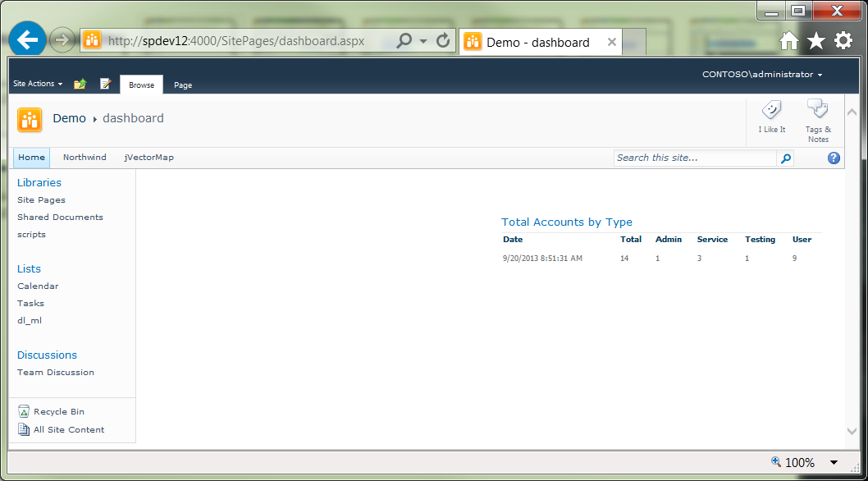Click the User value 9

tap(795, 259)
